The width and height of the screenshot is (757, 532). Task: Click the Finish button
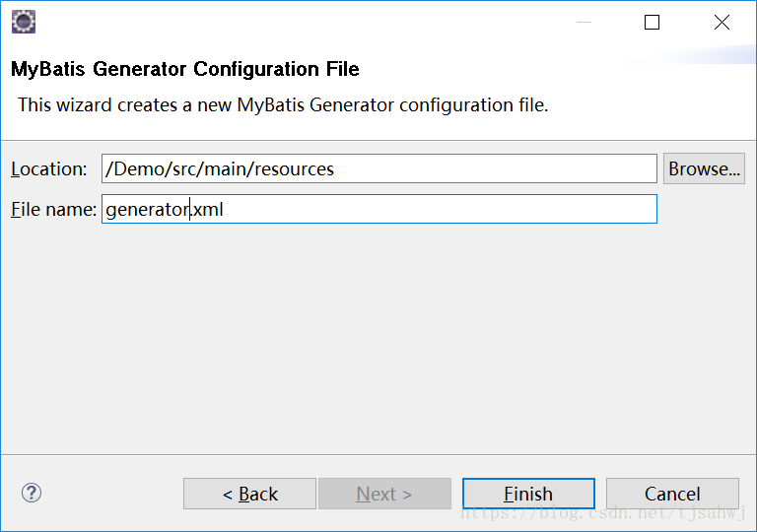[528, 494]
